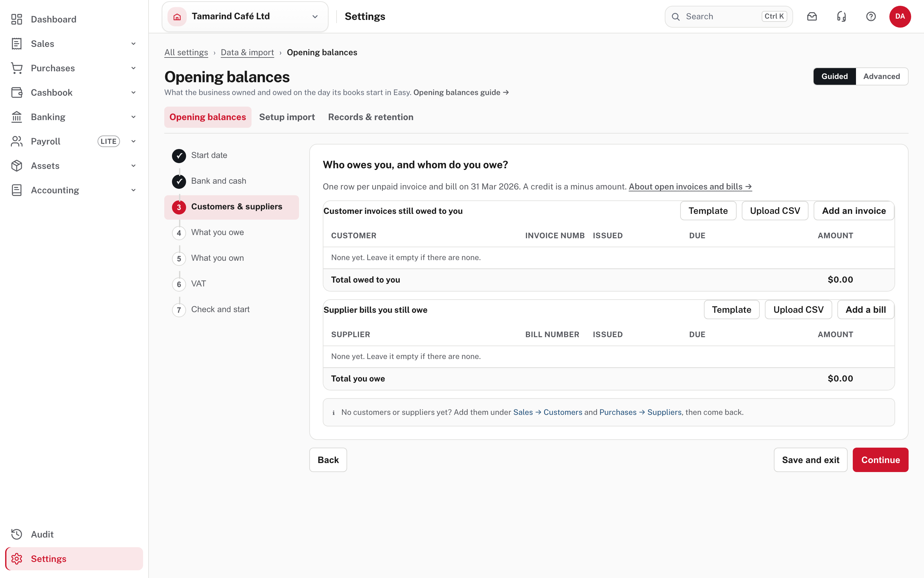Open the DA user avatar
The height and width of the screenshot is (578, 924).
pyautogui.click(x=900, y=16)
